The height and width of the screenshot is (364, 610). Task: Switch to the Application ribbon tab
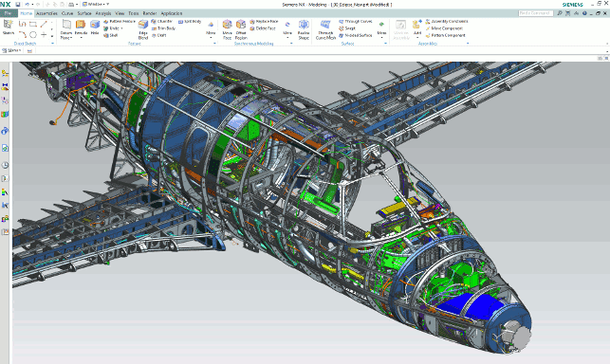172,13
